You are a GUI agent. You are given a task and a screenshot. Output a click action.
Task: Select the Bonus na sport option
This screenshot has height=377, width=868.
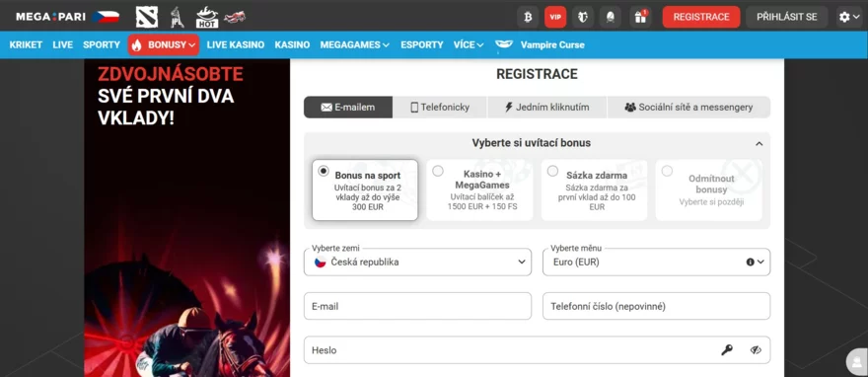(x=365, y=189)
